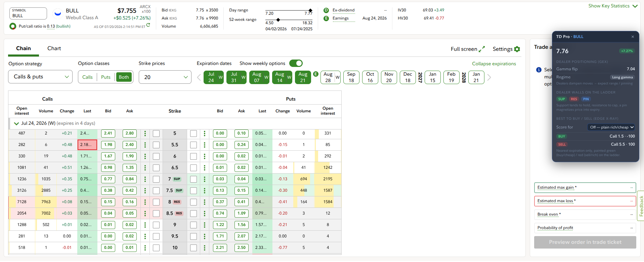Click the PIN legend badge in TD Pro
This screenshot has width=644, height=262.
(586, 99)
